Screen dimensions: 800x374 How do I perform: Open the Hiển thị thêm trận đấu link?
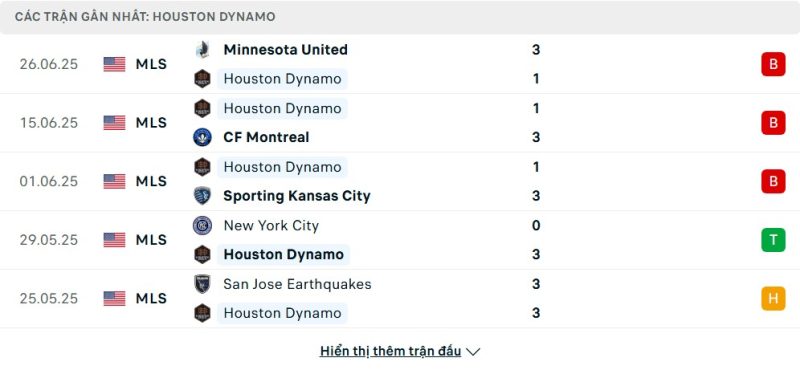point(390,351)
